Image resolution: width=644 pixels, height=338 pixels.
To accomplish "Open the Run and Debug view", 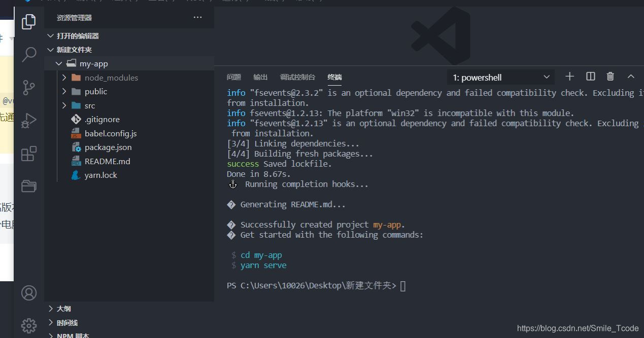I will click(x=29, y=120).
